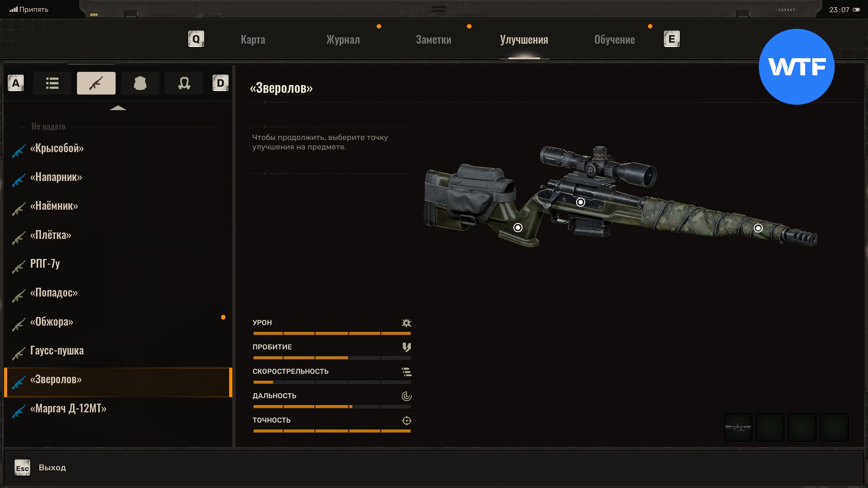Open the Журнал tab
868x488 pixels.
(x=343, y=40)
